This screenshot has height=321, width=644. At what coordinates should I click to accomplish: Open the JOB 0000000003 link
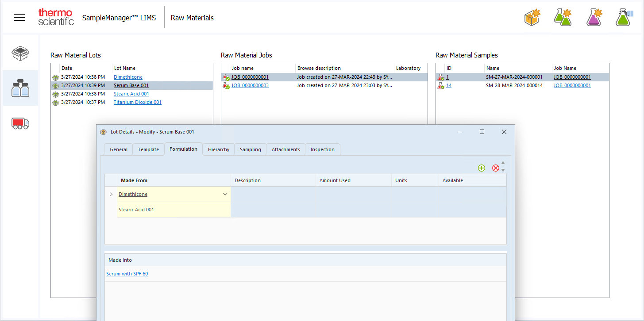pos(250,85)
